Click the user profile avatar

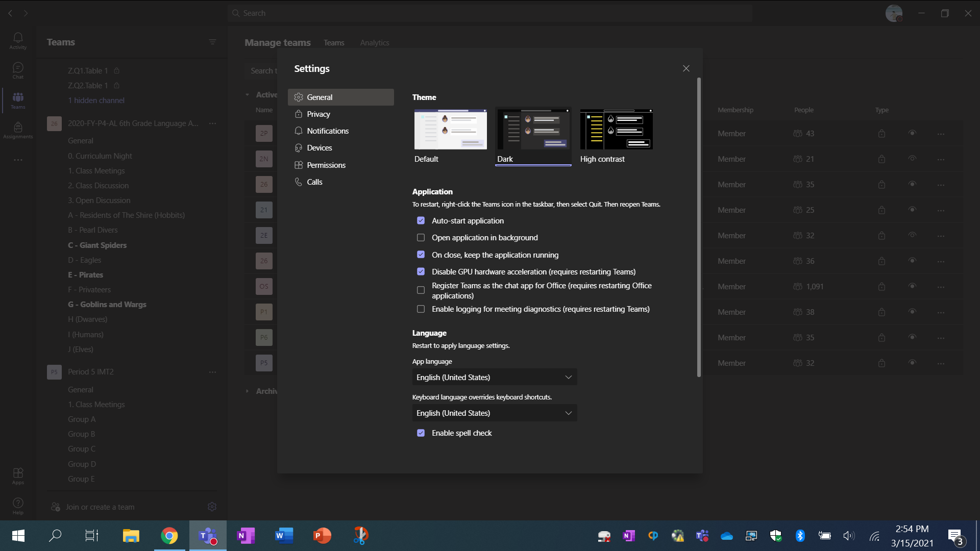pos(894,13)
